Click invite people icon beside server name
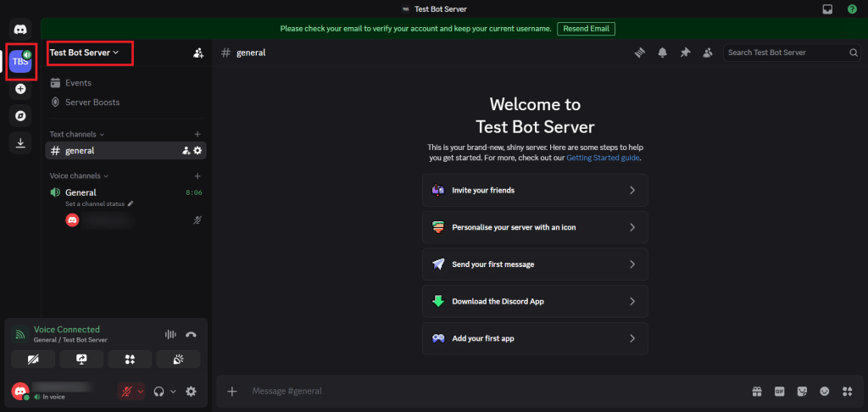The width and height of the screenshot is (868, 412). (198, 53)
